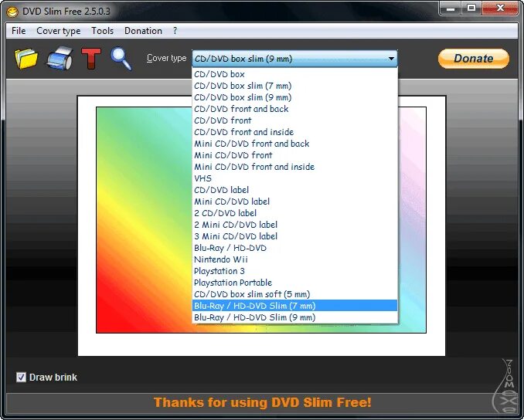Open the Donation menu

click(143, 31)
